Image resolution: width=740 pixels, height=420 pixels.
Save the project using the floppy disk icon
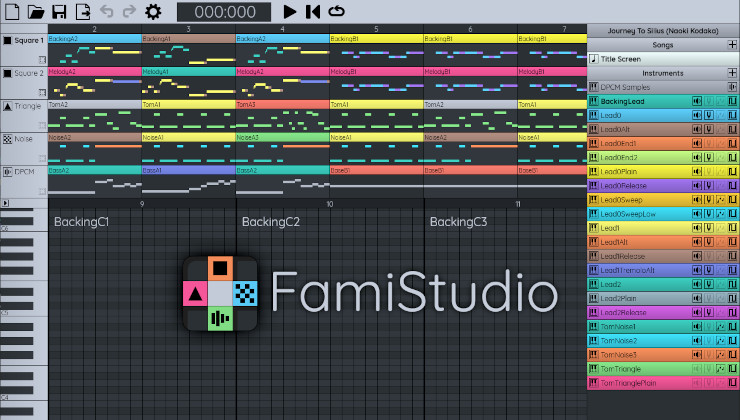59,11
